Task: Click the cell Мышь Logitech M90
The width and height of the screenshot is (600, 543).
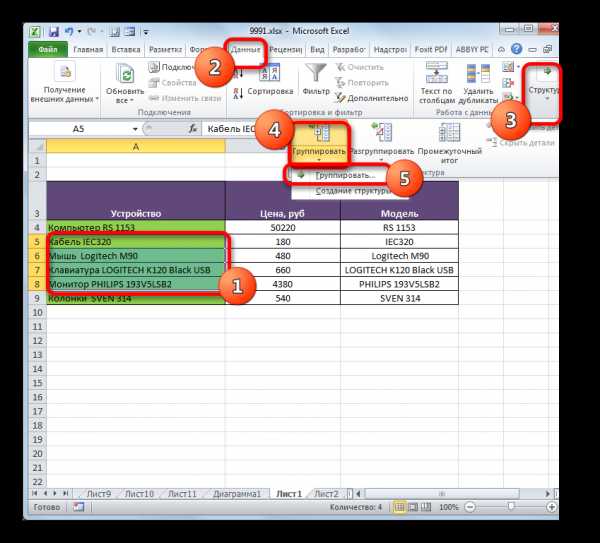Action: (136, 256)
